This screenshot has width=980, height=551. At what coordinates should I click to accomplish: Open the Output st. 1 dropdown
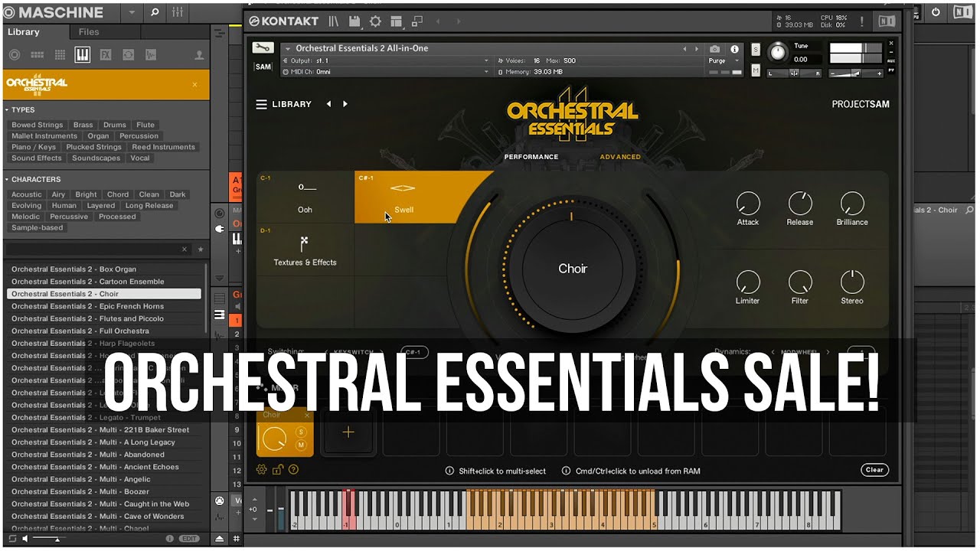coord(386,60)
